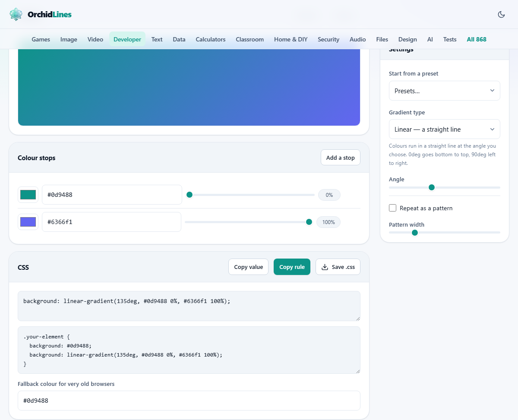Click the Save .css button

point(338,267)
